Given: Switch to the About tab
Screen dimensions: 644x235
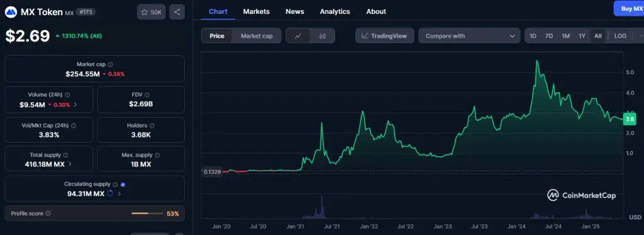Looking at the screenshot, I should 376,11.
